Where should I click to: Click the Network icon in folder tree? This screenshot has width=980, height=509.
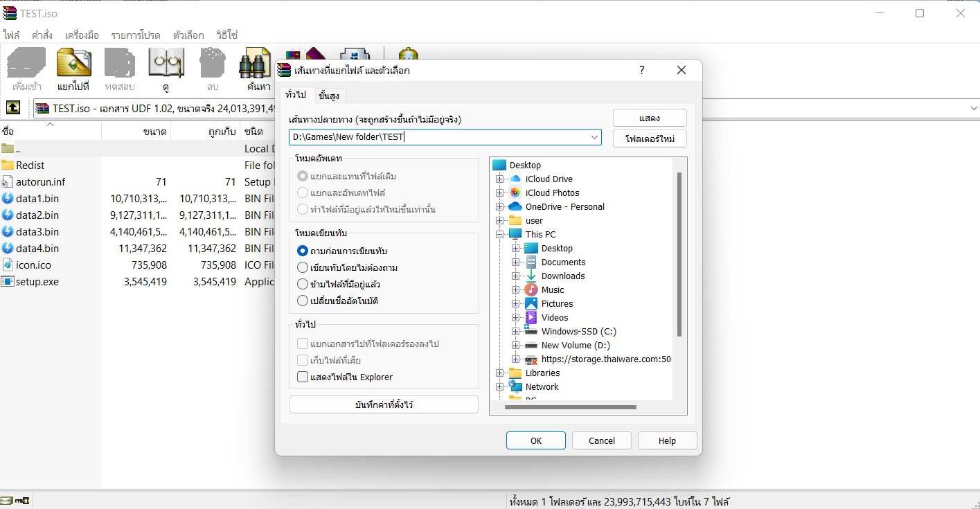click(x=515, y=386)
